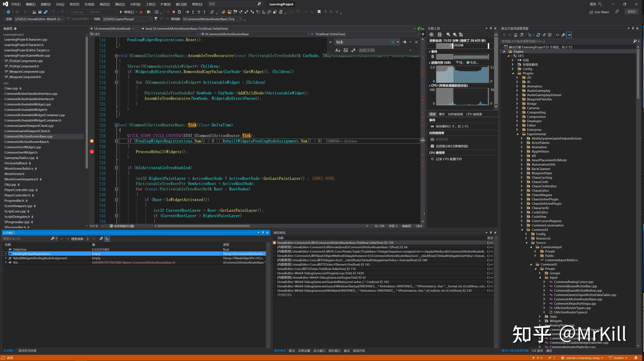Open the 生成(B) Build menu
This screenshot has height=361, width=644.
click(89, 4)
